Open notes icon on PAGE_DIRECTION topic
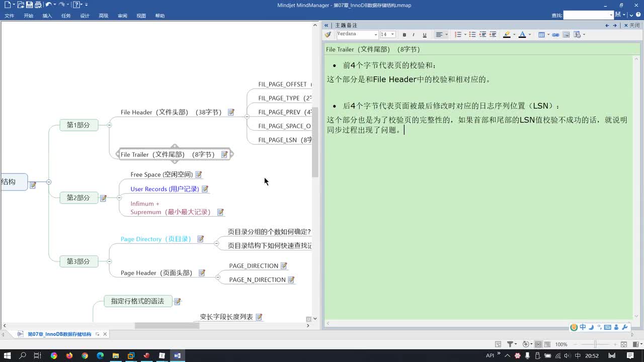The width and height of the screenshot is (644, 362). click(284, 266)
